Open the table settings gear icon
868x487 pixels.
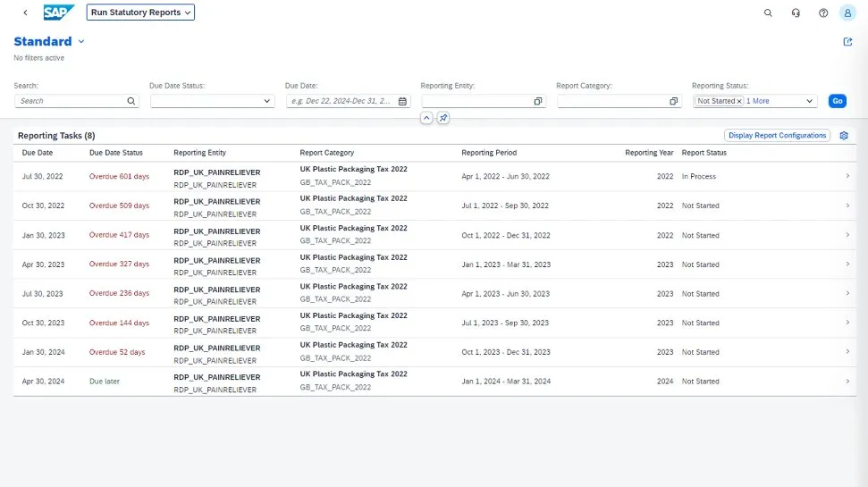[844, 136]
